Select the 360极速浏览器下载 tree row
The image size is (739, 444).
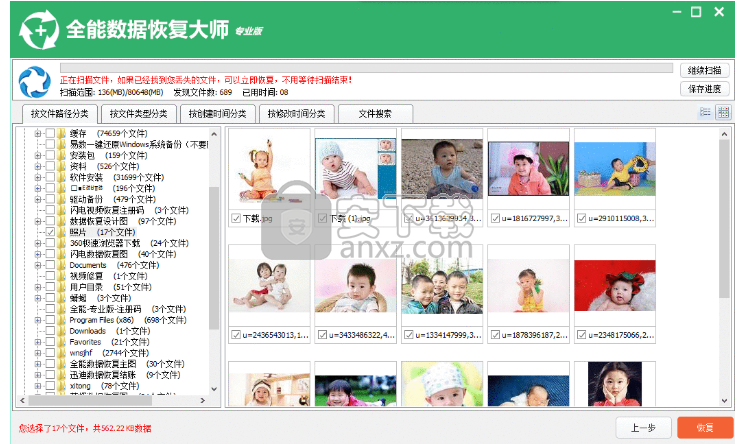[129, 243]
